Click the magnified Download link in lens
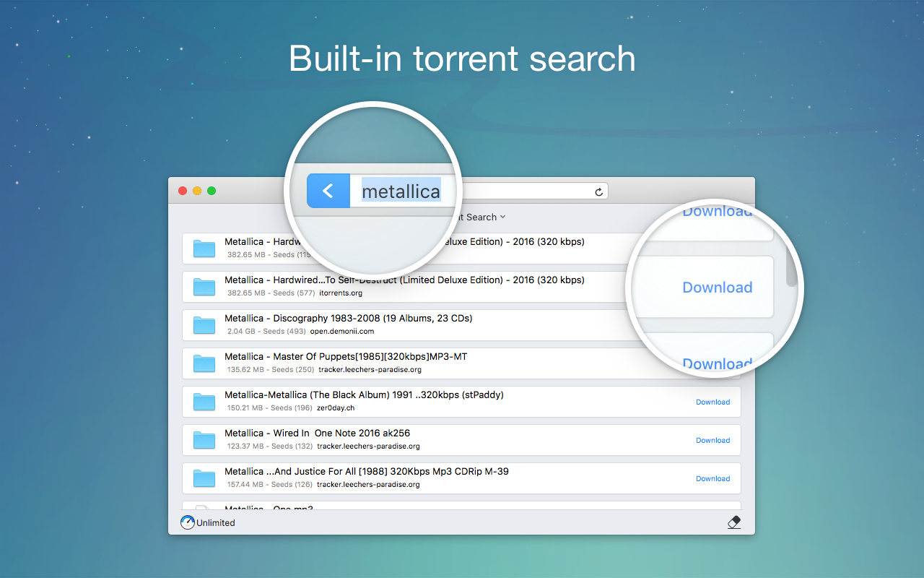The width and height of the screenshot is (924, 578). [x=718, y=288]
